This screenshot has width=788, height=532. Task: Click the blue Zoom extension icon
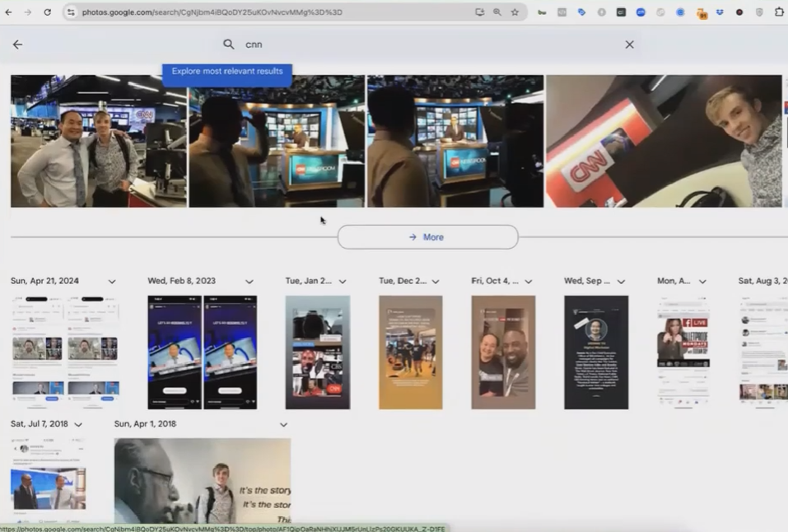click(x=641, y=12)
